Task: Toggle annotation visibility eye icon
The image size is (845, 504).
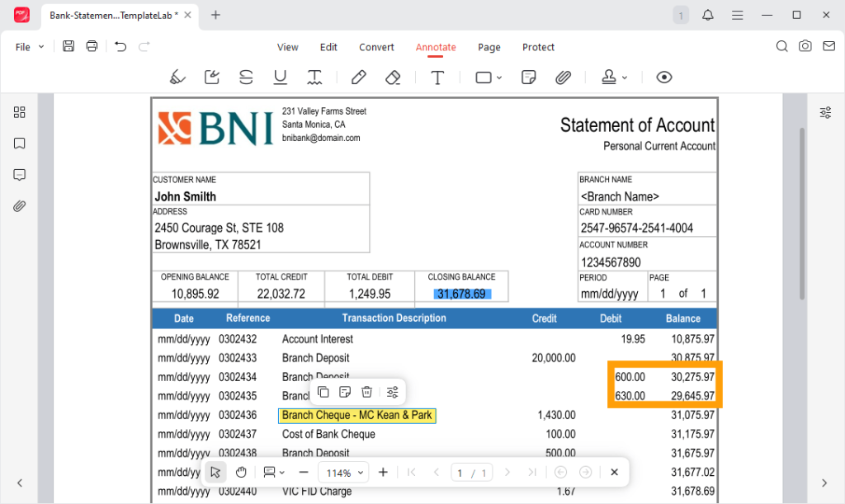Action: pyautogui.click(x=664, y=78)
